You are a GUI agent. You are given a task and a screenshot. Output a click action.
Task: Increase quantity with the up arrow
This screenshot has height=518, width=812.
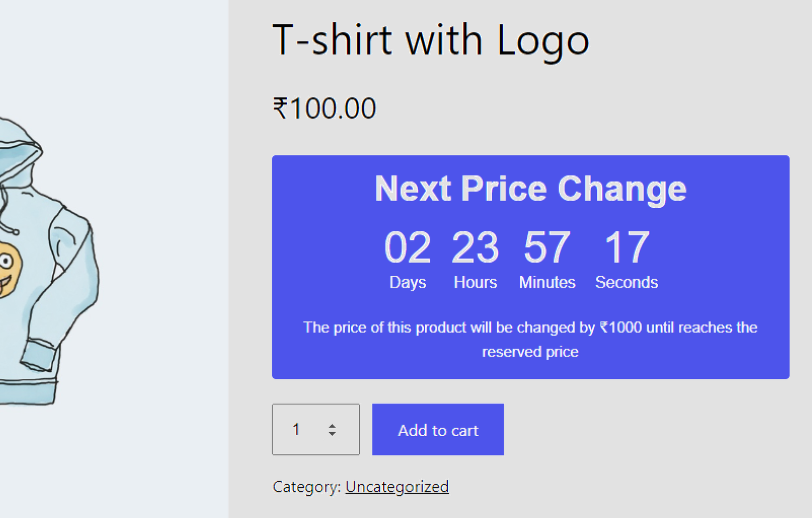332,426
